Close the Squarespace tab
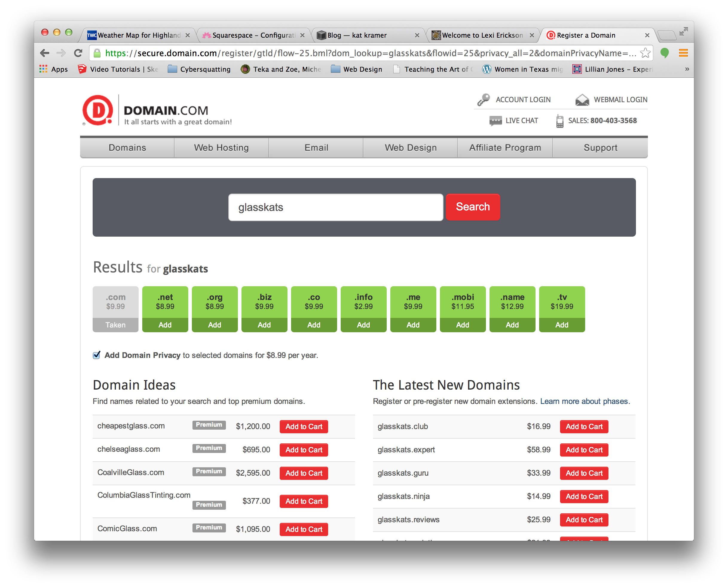This screenshot has height=588, width=728. click(x=302, y=35)
